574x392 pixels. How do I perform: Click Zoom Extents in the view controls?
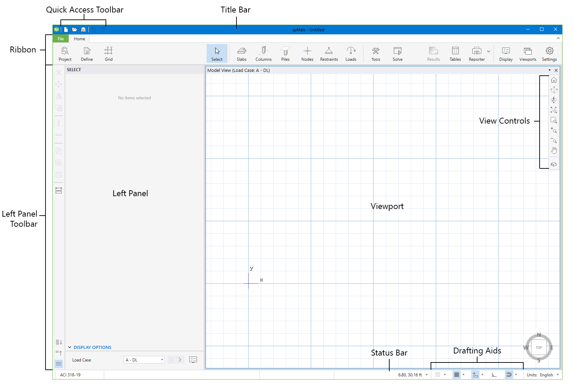point(554,110)
